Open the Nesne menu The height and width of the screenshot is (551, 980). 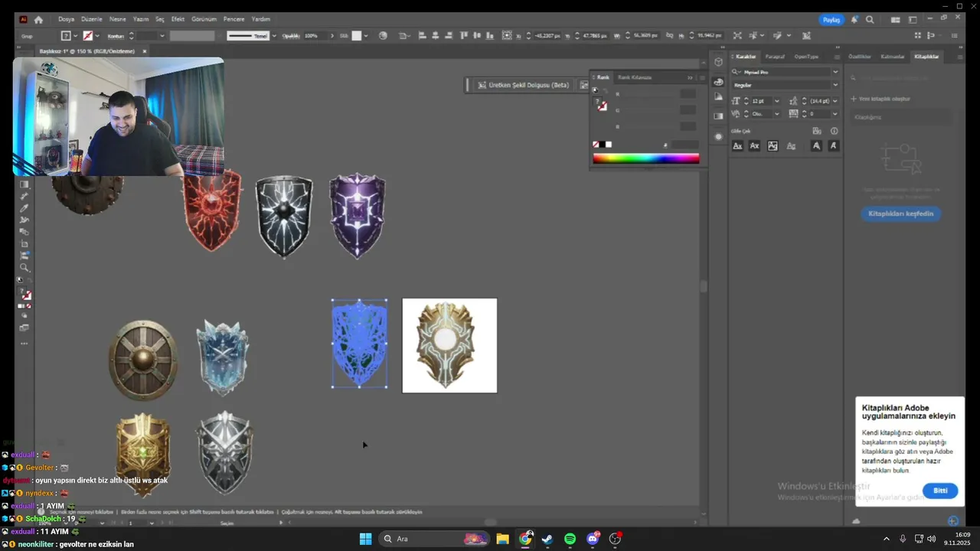point(118,19)
